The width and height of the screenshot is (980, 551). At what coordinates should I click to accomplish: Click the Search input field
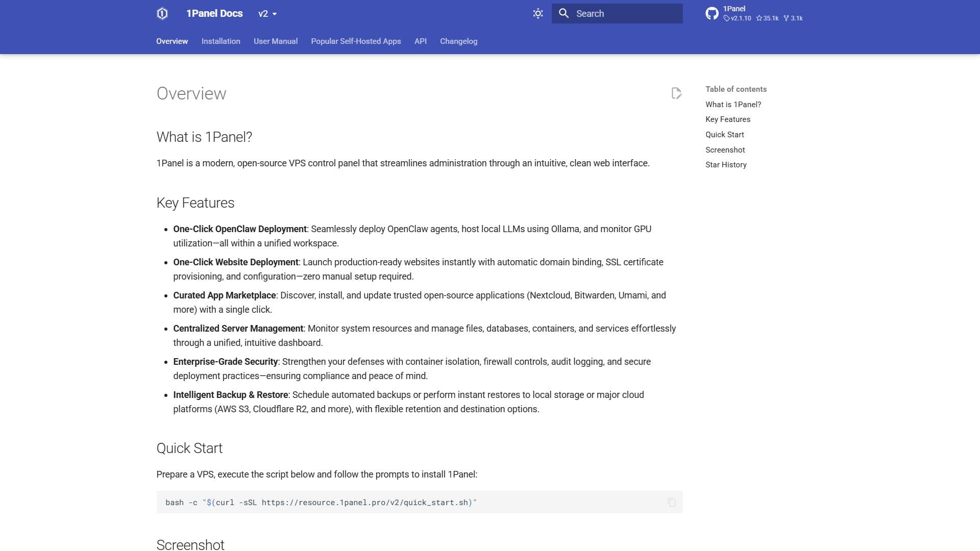click(617, 14)
